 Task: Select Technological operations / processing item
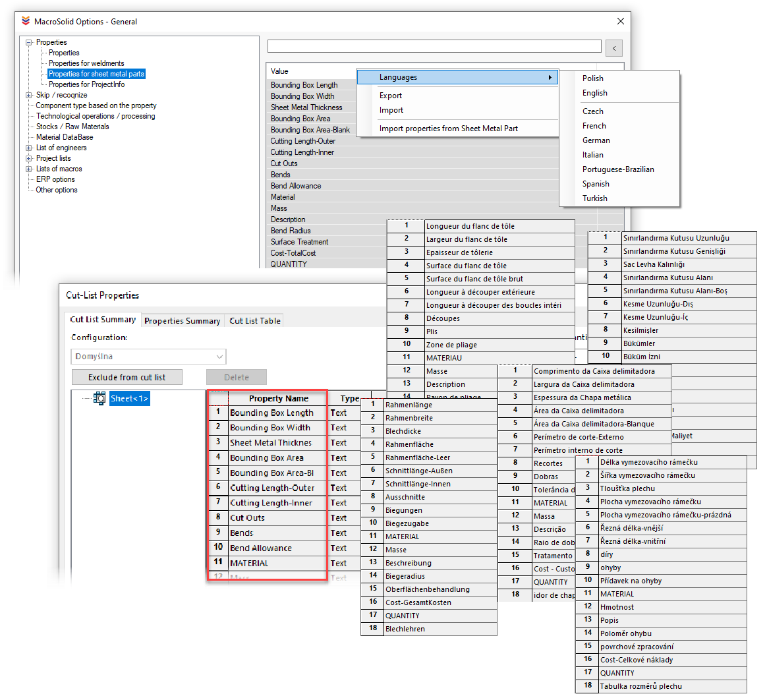[x=96, y=117]
